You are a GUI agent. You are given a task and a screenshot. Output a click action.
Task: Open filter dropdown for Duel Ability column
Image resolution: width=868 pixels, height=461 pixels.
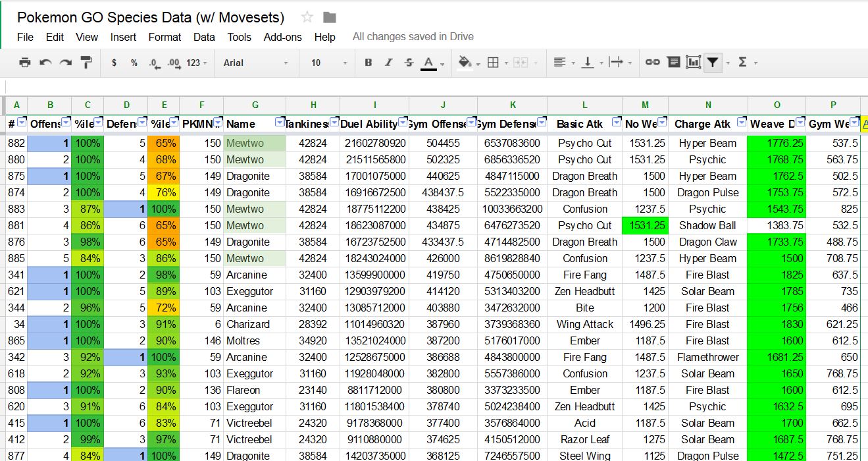coord(403,123)
